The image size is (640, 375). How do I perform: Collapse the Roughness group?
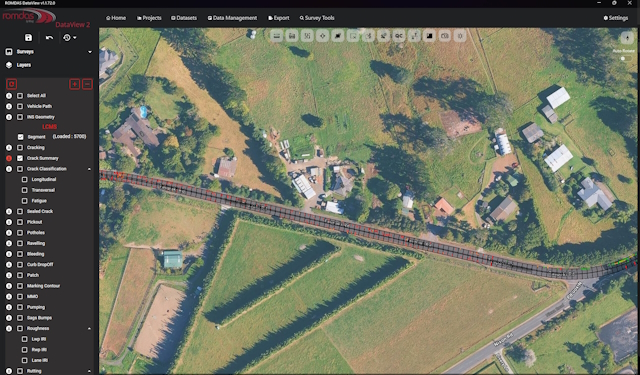tap(89, 328)
